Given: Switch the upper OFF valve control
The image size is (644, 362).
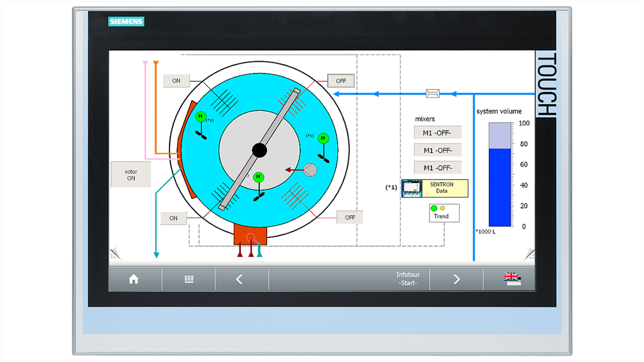Looking at the screenshot, I should pyautogui.click(x=340, y=80).
